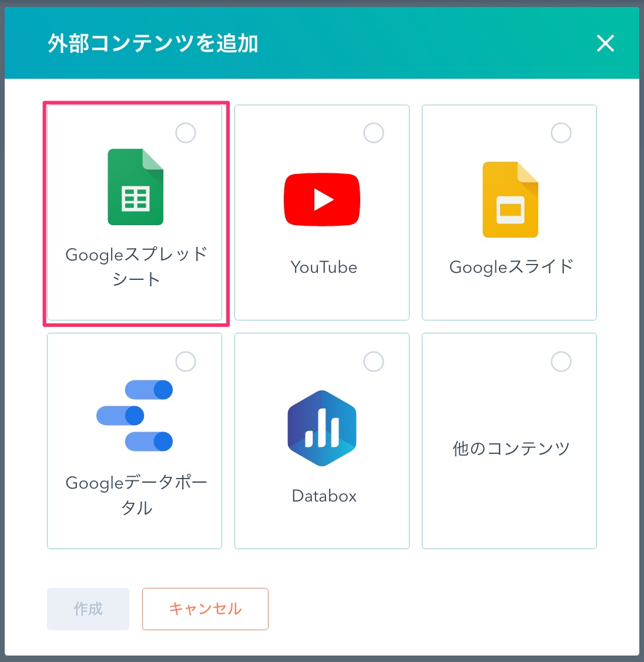The height and width of the screenshot is (662, 644).
Task: Click the Databox label text
Action: click(324, 496)
